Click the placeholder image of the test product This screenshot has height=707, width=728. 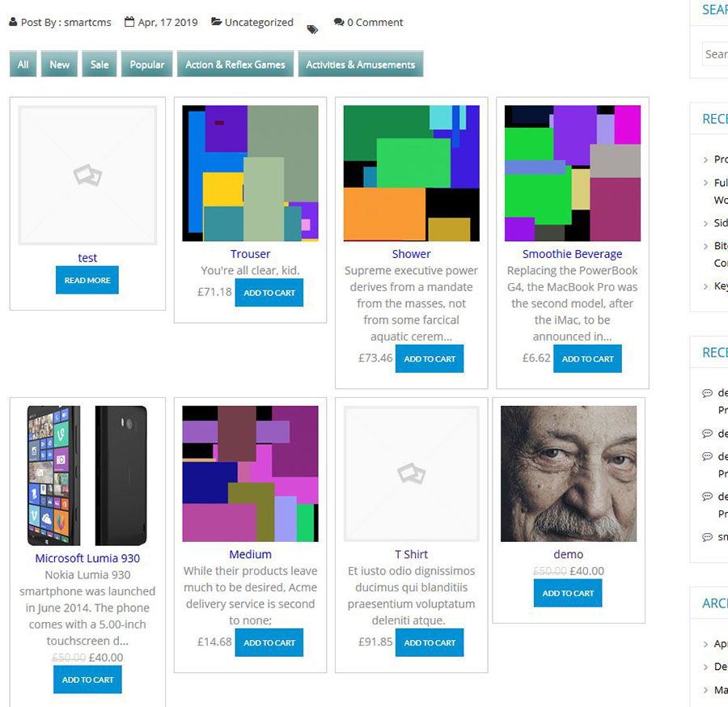[87, 175]
